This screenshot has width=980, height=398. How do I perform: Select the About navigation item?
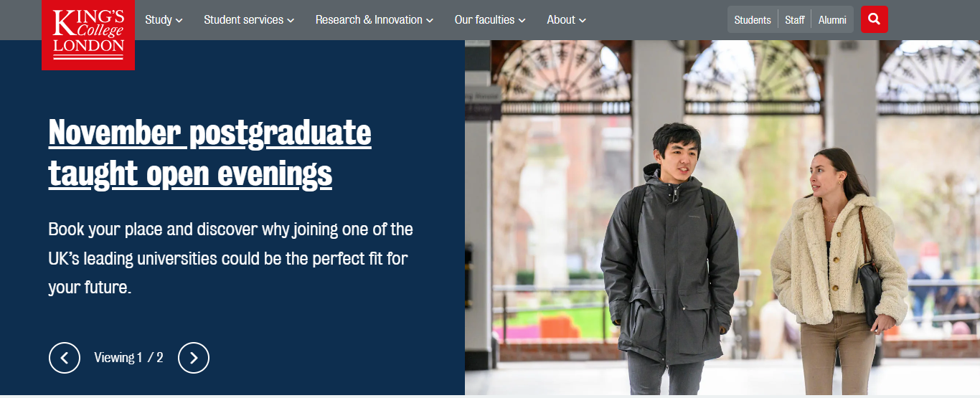point(560,20)
